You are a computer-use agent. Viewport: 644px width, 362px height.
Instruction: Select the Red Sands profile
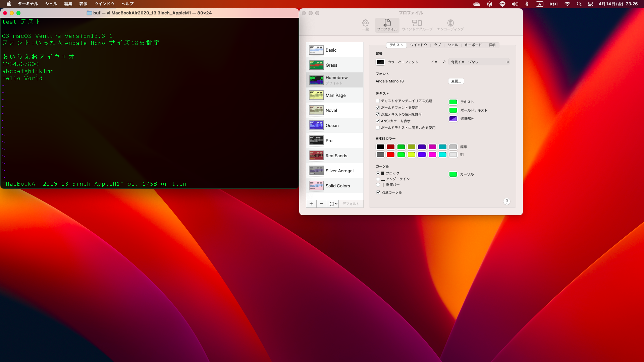point(336,156)
